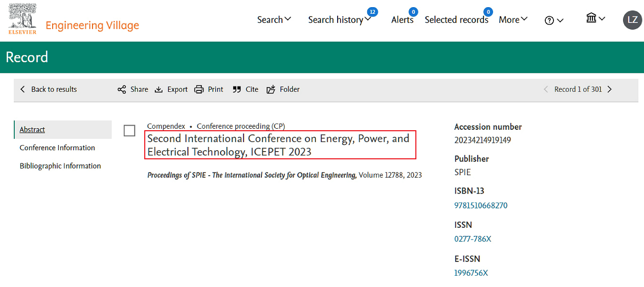
Task: Click the Share icon
Action: [122, 89]
